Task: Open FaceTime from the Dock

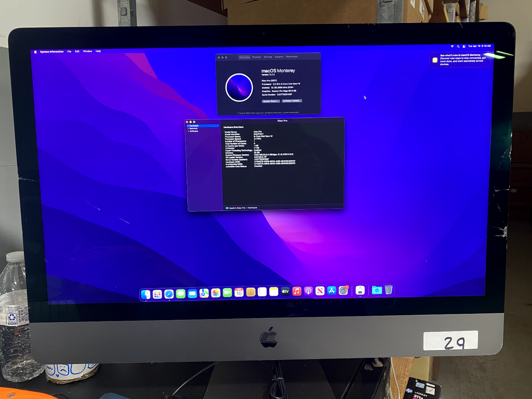Action: pos(226,292)
